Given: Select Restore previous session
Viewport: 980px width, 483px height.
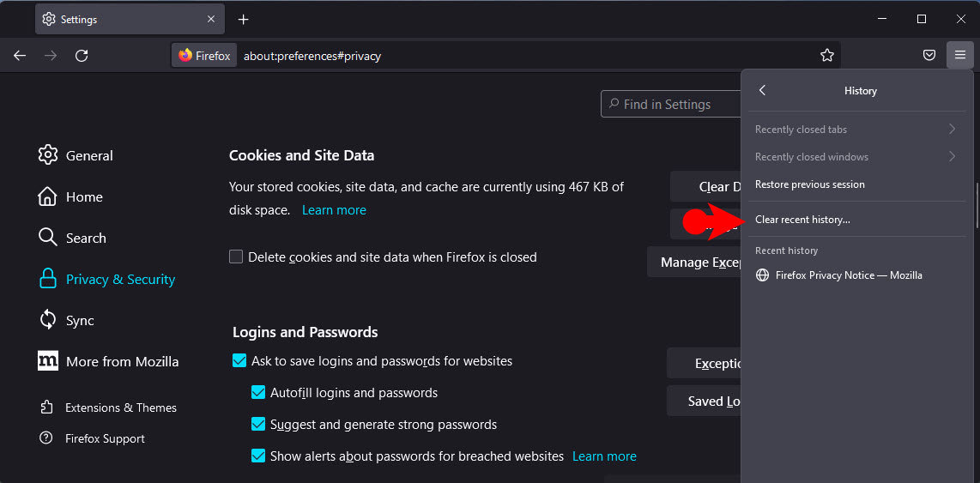Looking at the screenshot, I should (857, 184).
